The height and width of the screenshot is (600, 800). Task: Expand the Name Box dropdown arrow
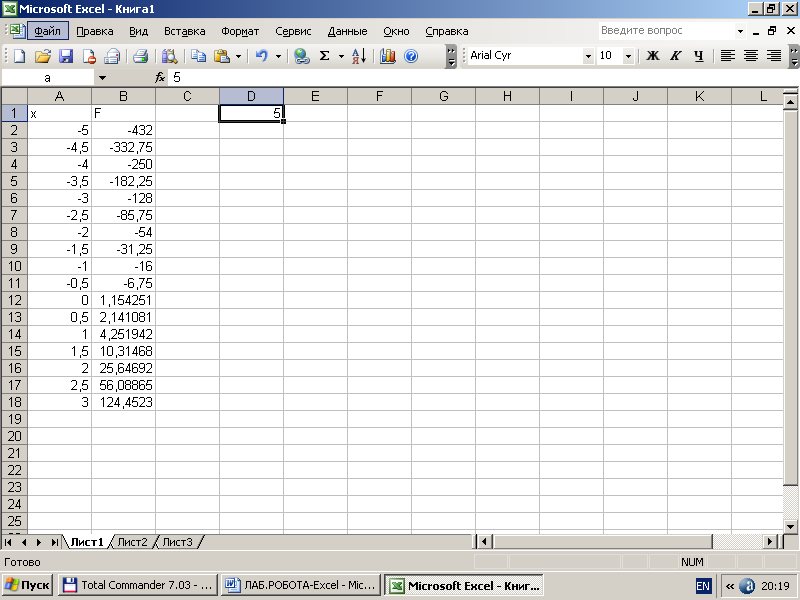(x=102, y=78)
